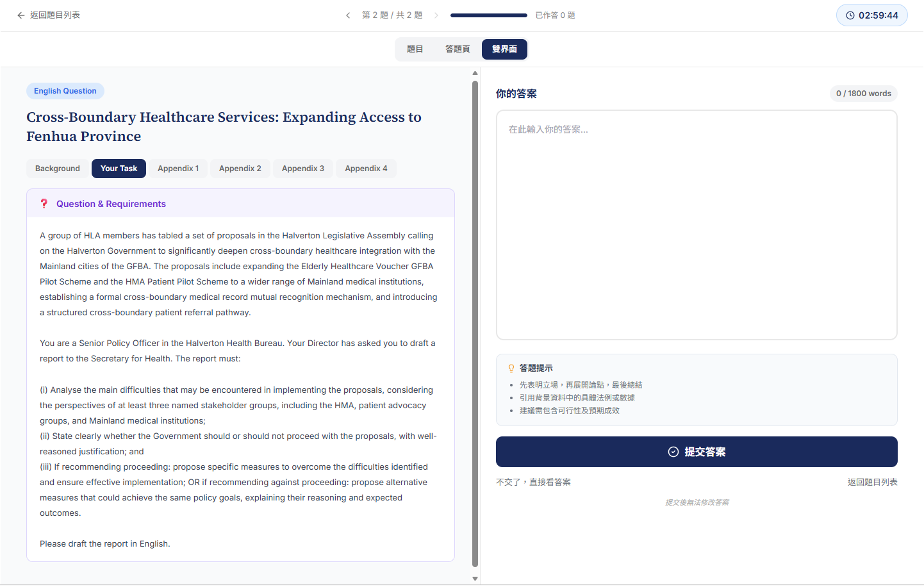
Task: Click the progress bar at the top
Action: (x=489, y=15)
